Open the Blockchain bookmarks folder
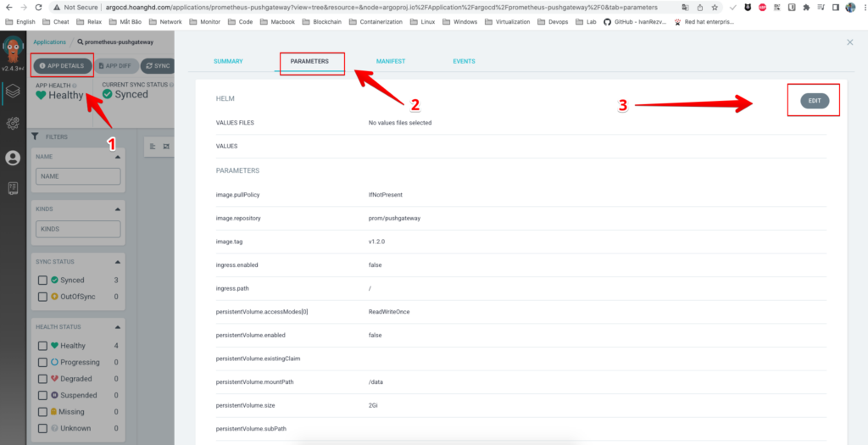The image size is (868, 445). tap(321, 22)
